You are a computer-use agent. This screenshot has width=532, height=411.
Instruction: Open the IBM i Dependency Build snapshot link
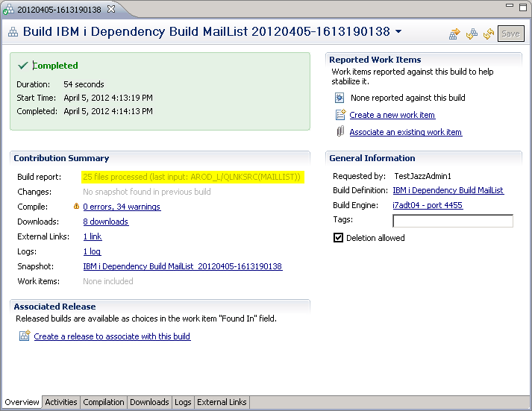[182, 266]
